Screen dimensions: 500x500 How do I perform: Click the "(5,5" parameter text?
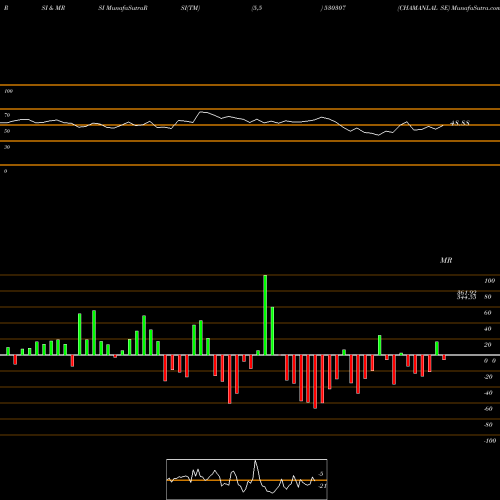click(257, 8)
